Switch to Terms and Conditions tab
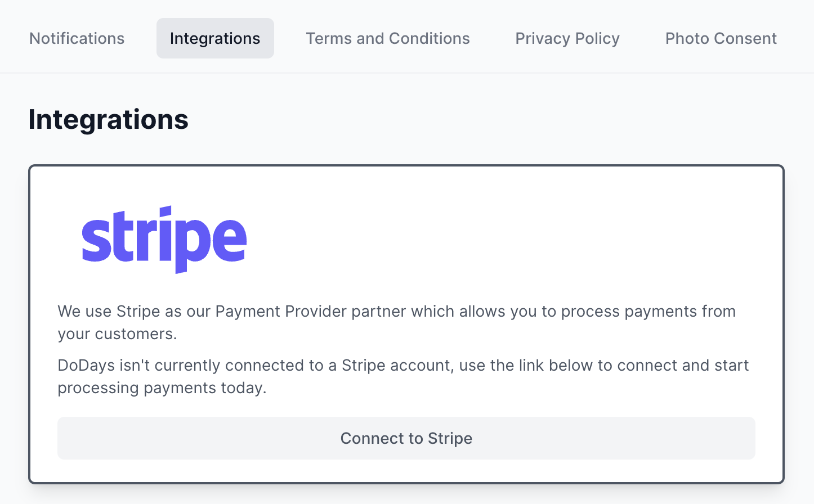The height and width of the screenshot is (504, 814). coord(387,38)
